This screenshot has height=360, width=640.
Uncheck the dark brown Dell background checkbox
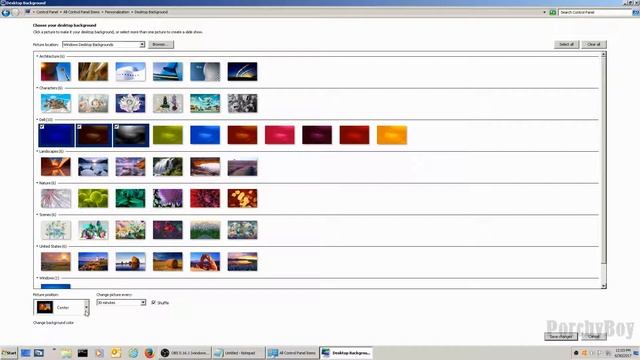coord(79,127)
